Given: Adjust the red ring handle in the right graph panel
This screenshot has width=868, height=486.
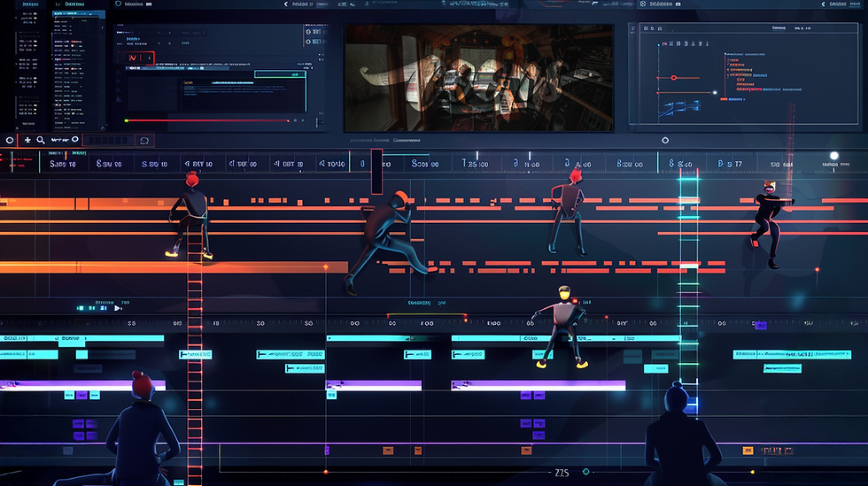Looking at the screenshot, I should coord(674,78).
